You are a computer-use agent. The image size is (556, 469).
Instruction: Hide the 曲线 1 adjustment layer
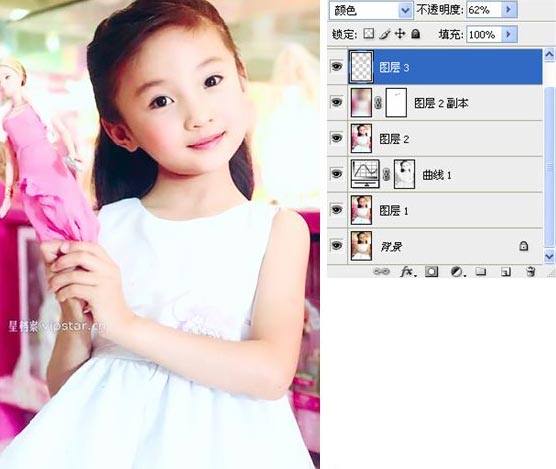click(337, 174)
